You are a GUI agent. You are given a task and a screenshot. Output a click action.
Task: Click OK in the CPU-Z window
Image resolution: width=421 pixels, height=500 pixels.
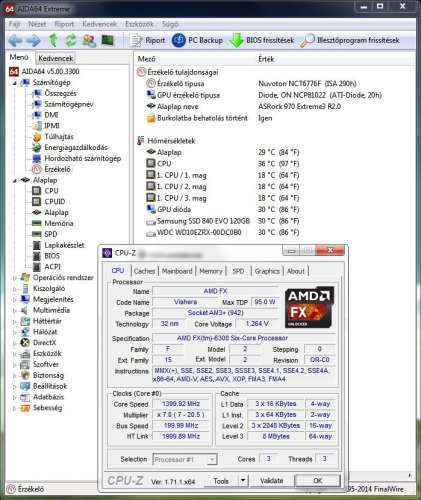point(318,481)
